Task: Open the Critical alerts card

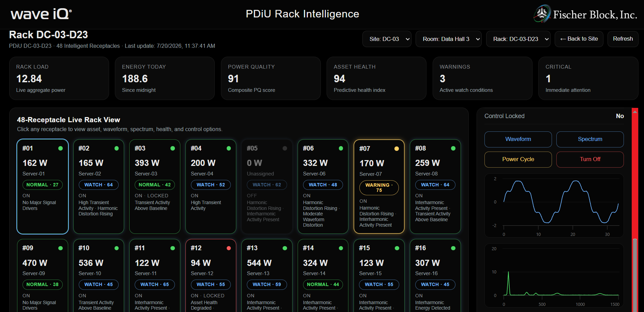Action: [588, 78]
